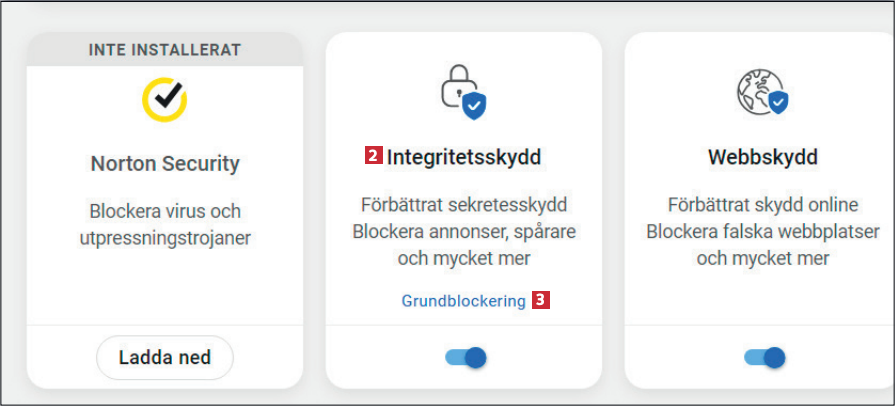Click 'Blockera annonser, spårare' text line
Viewport: 895px width, 406px height.
tap(464, 232)
